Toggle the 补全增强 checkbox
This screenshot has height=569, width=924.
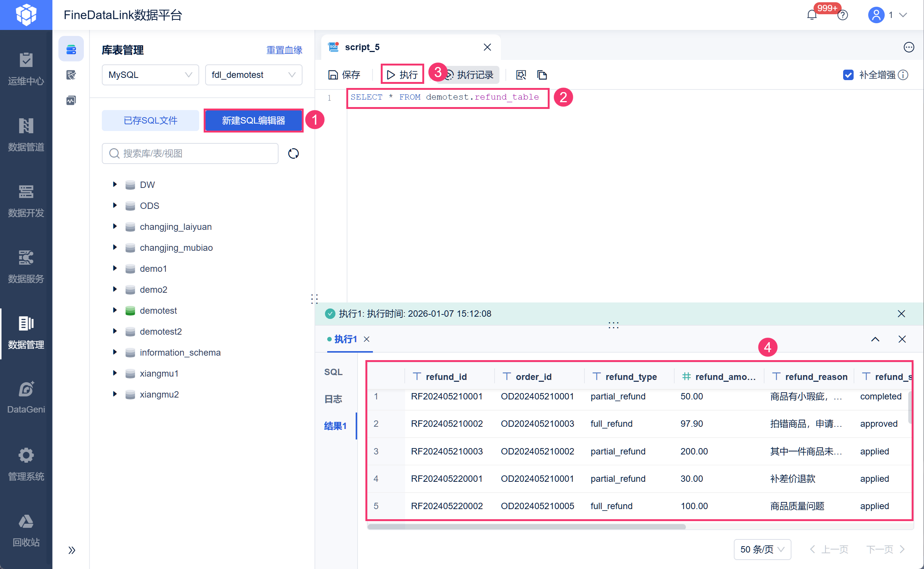click(848, 75)
